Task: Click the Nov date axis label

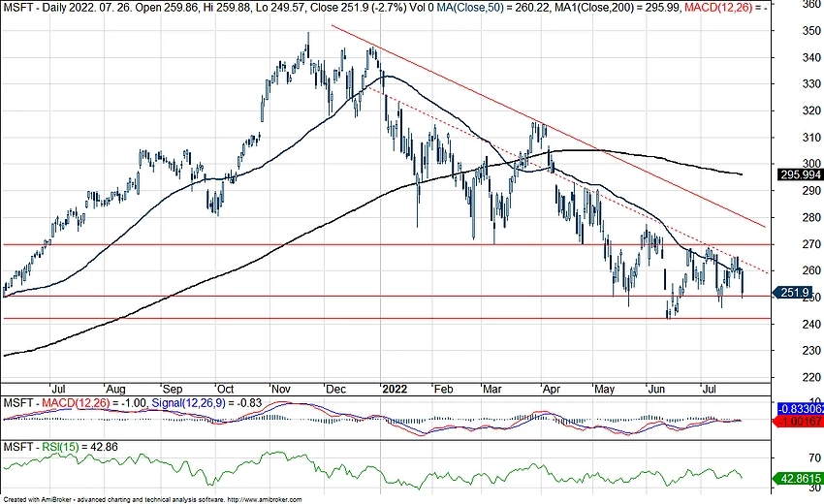Action: point(281,389)
